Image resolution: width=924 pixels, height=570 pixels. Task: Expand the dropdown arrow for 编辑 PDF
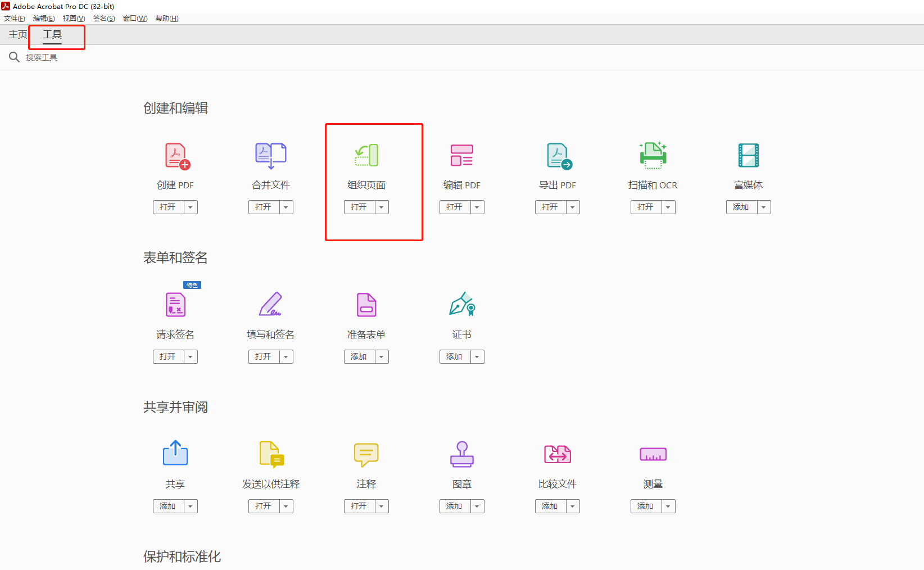click(x=477, y=207)
